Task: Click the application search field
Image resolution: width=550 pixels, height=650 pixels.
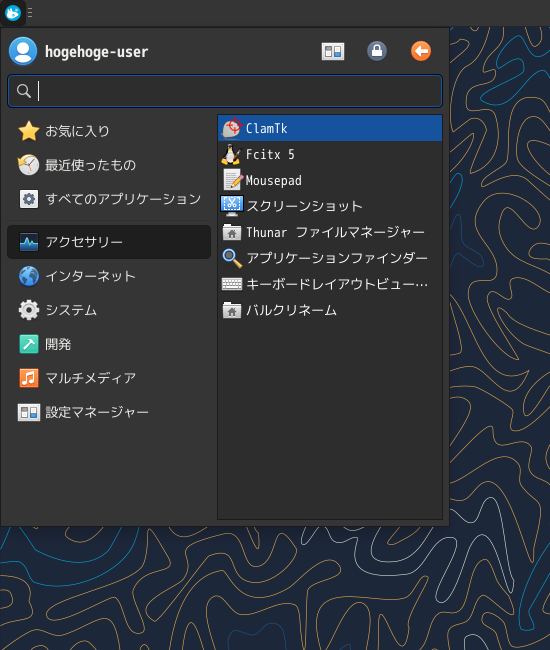Action: point(225,91)
